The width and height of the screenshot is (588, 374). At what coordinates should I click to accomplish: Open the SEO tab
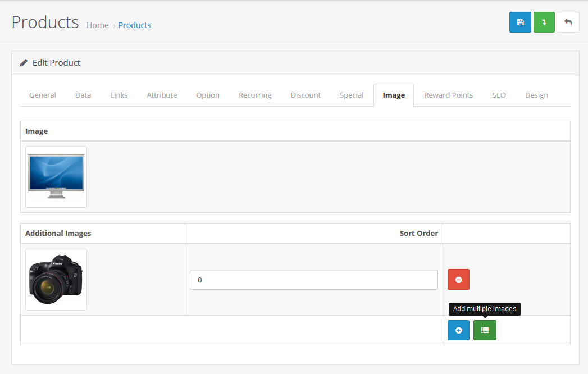(x=499, y=95)
